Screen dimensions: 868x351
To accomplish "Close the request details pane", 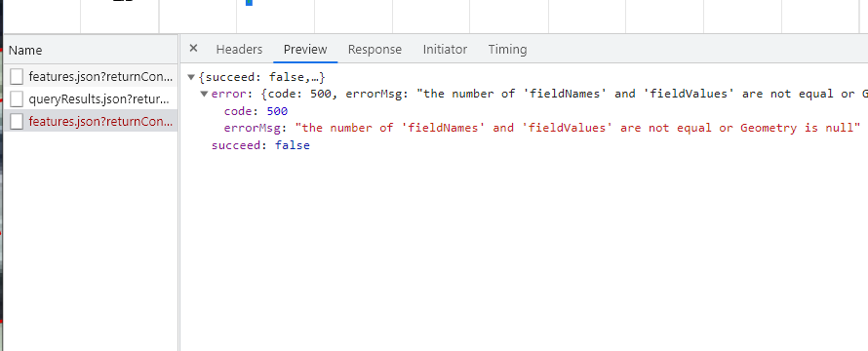I will [193, 48].
